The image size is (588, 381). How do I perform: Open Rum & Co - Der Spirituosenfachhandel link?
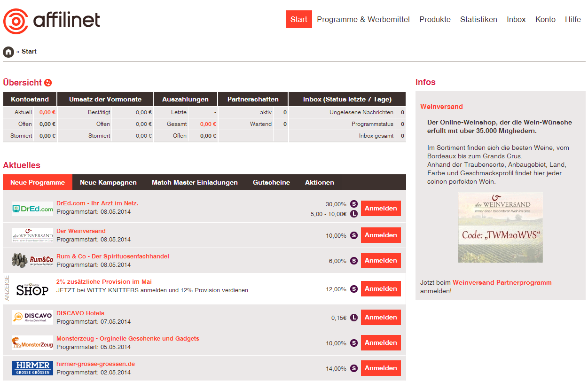[113, 257]
